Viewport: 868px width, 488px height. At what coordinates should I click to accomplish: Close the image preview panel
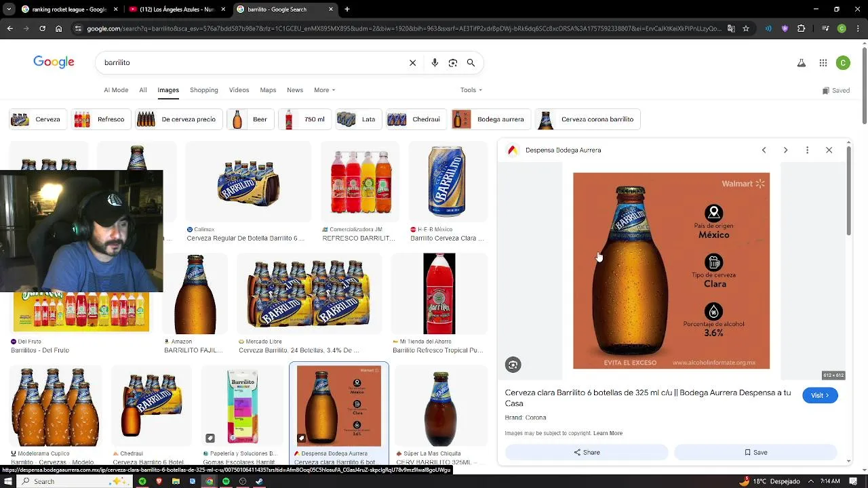pos(829,150)
